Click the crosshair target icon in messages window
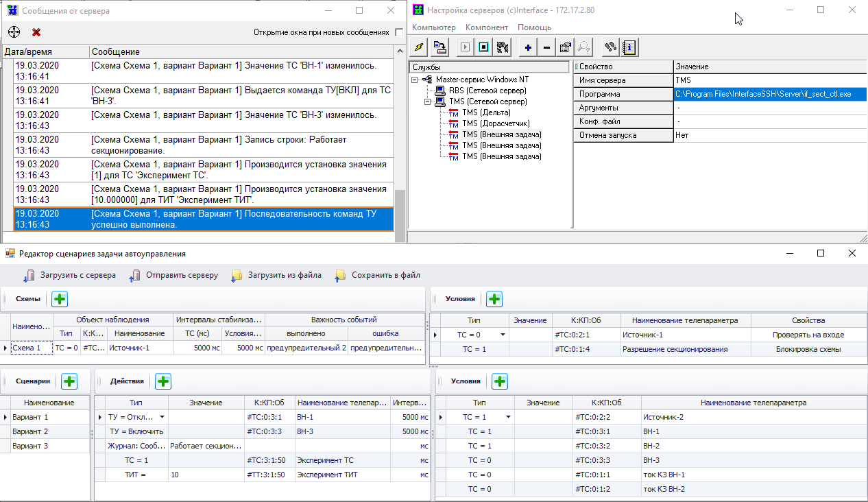 pos(14,32)
